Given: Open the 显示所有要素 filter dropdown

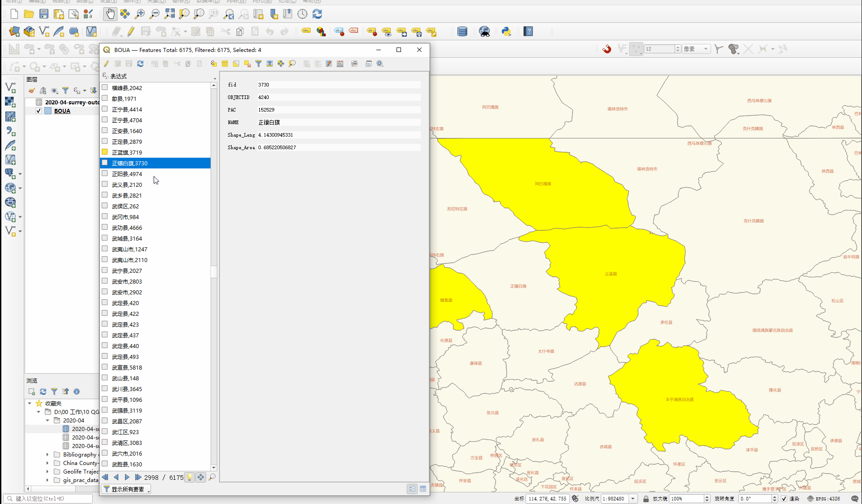Looking at the screenshot, I should point(126,489).
